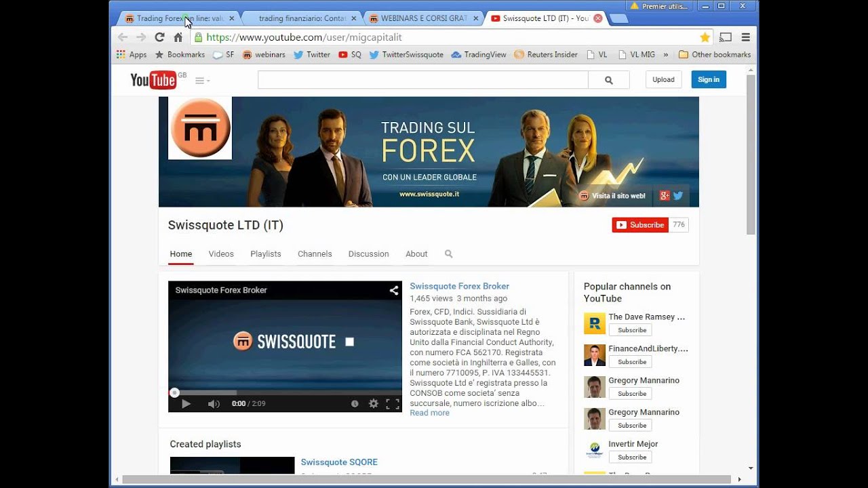Close the Swissquote LTD browser tab
Screen dimensions: 868x488
tap(597, 18)
